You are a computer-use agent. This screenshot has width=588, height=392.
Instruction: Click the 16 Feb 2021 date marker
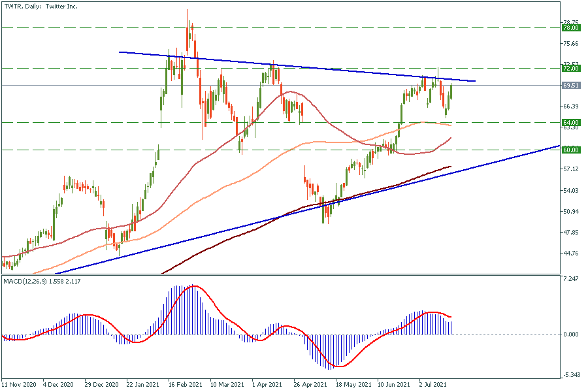click(184, 385)
